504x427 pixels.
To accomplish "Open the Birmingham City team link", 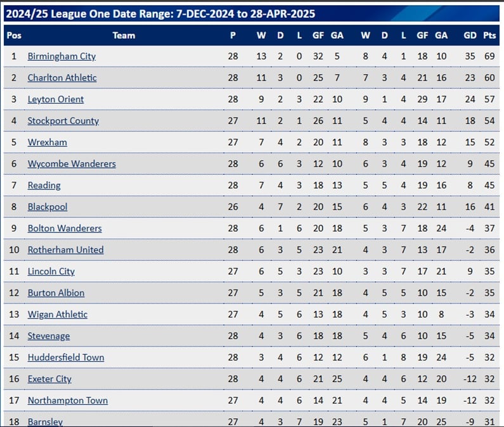I will [61, 56].
